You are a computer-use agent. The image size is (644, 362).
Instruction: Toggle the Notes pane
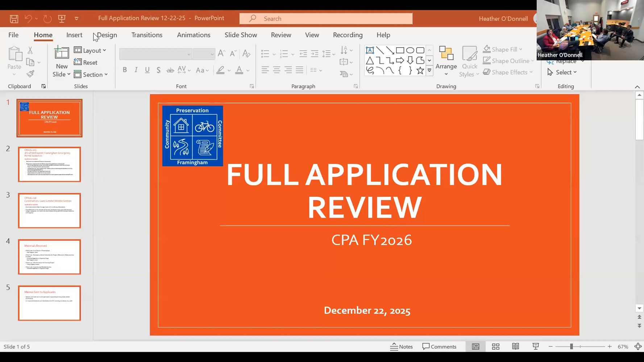402,346
